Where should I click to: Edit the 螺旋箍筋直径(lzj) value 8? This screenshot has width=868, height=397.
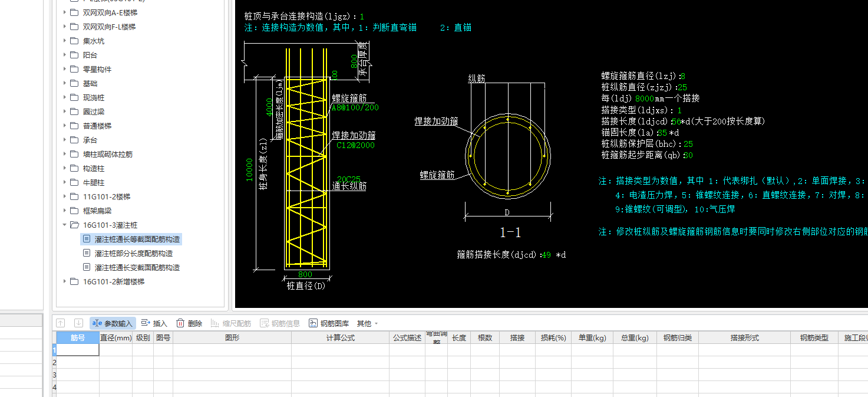682,76
